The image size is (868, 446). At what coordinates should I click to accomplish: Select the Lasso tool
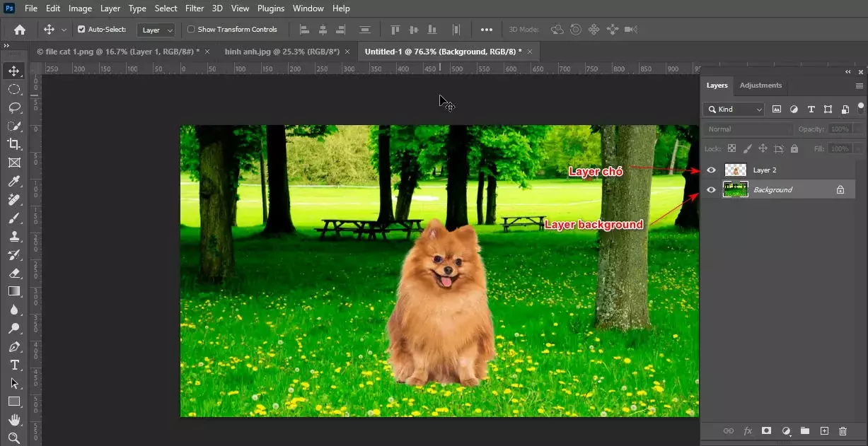coord(16,107)
